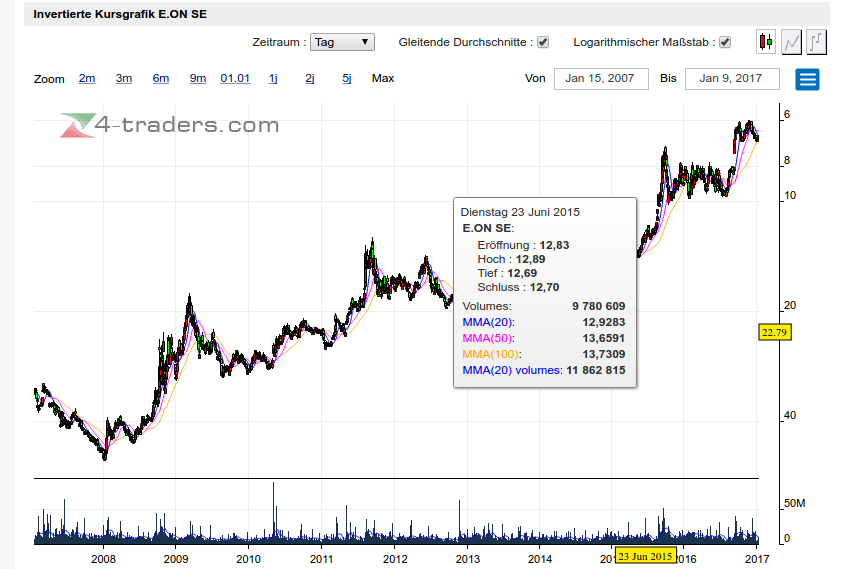The image size is (844, 569).
Task: Click Eröffnung value 12,83 in tooltip
Action: pos(554,245)
